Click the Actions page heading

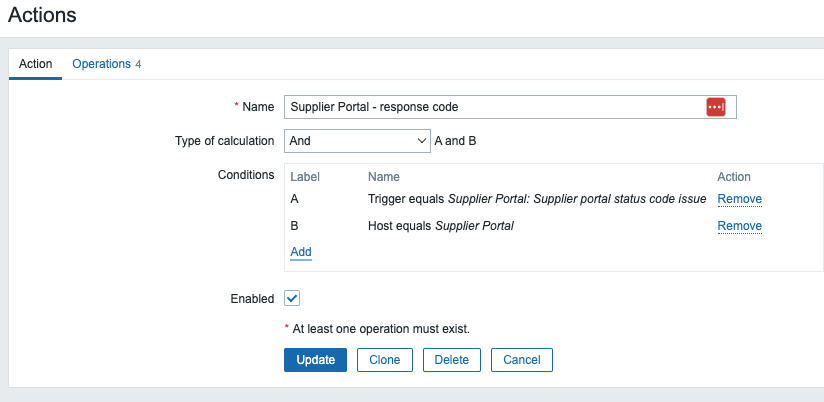click(x=42, y=15)
